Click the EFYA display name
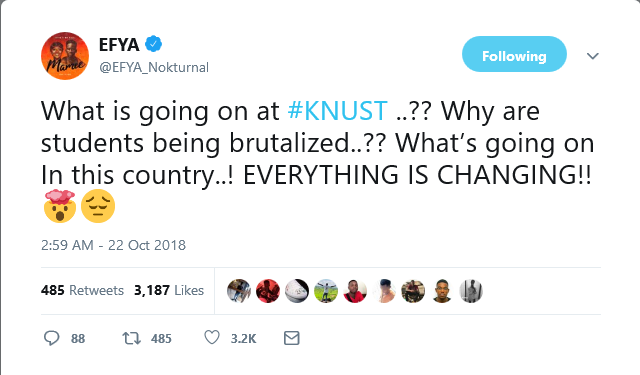The width and height of the screenshot is (640, 375). [x=119, y=44]
